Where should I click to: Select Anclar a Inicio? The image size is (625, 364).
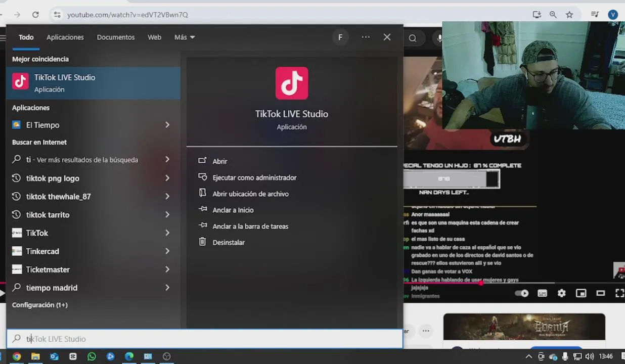point(233,210)
